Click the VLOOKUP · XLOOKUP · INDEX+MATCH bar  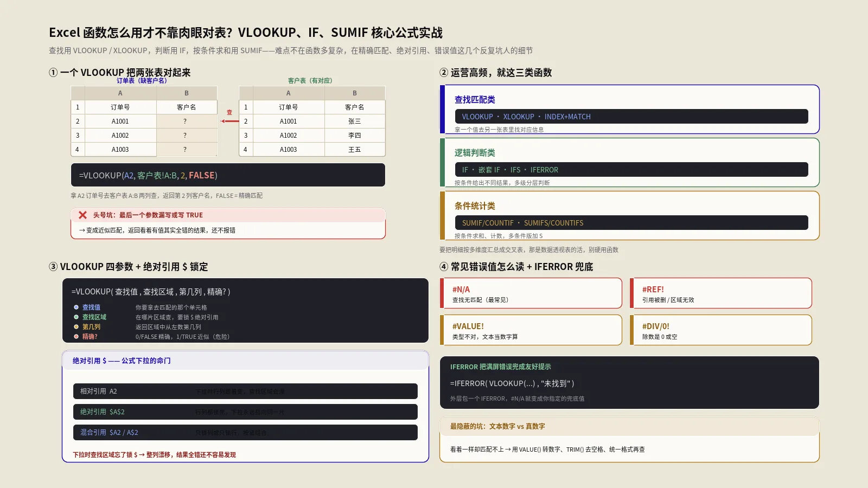(631, 117)
